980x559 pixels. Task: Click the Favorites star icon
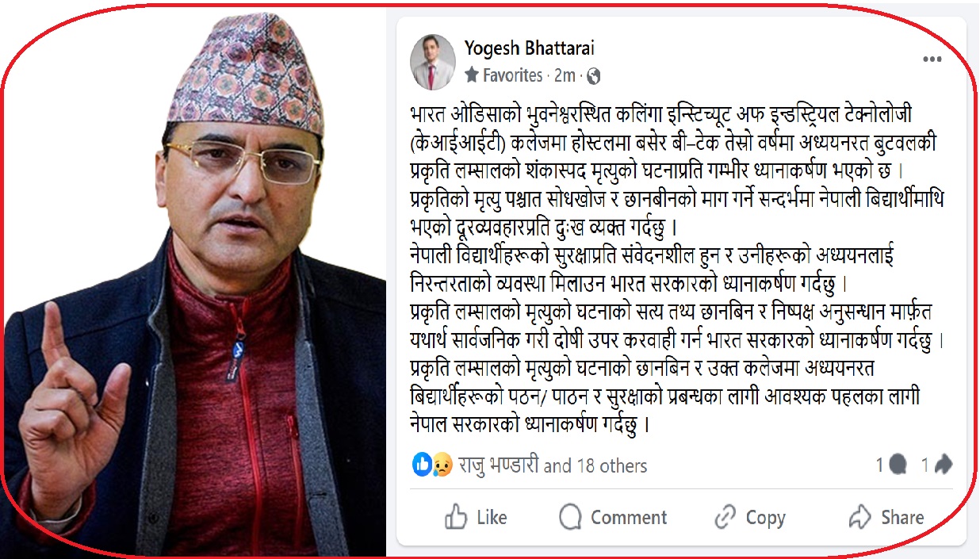471,75
